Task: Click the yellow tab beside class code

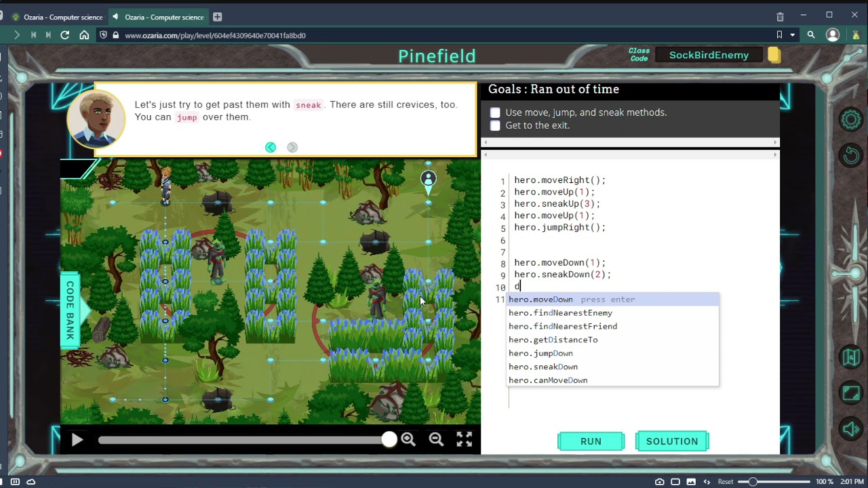Action: tap(774, 56)
